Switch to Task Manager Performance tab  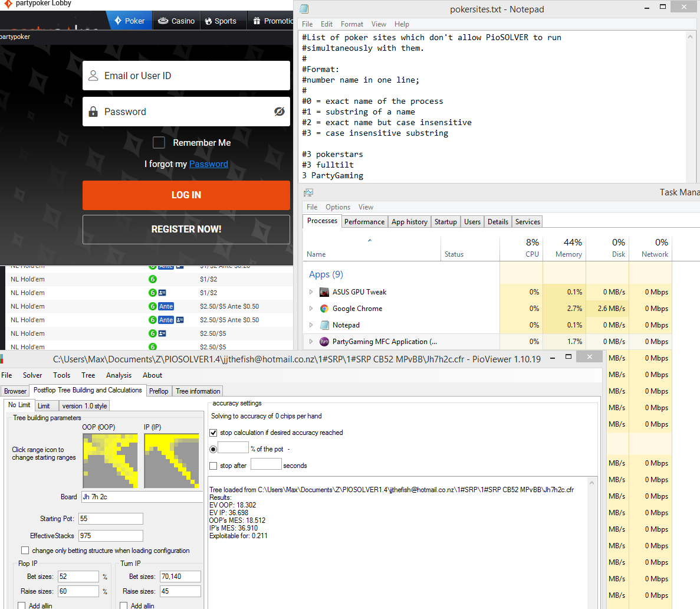[x=364, y=222]
